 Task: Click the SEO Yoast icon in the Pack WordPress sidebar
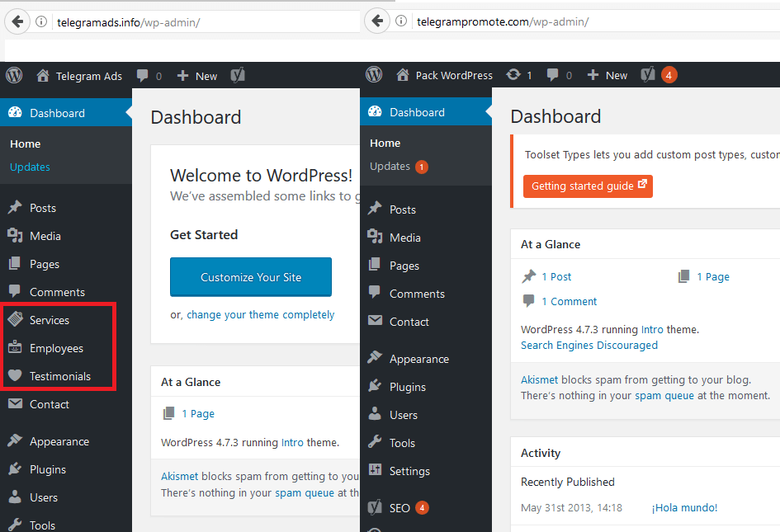375,507
